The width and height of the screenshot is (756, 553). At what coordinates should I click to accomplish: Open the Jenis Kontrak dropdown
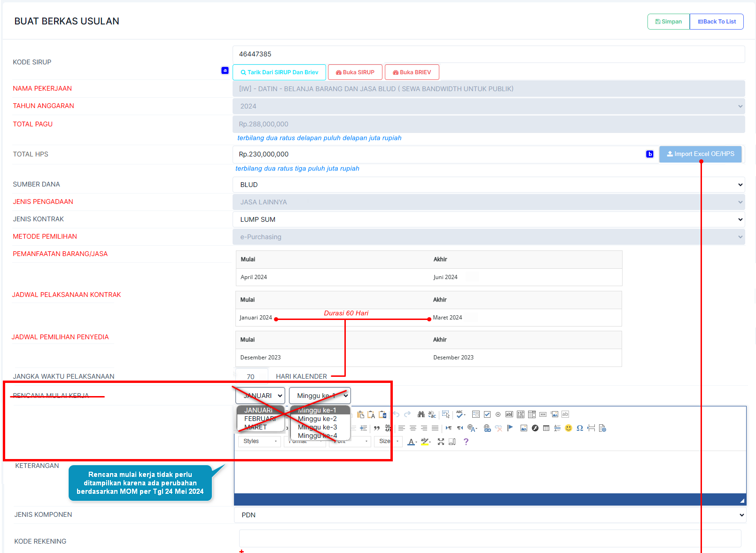click(x=489, y=219)
